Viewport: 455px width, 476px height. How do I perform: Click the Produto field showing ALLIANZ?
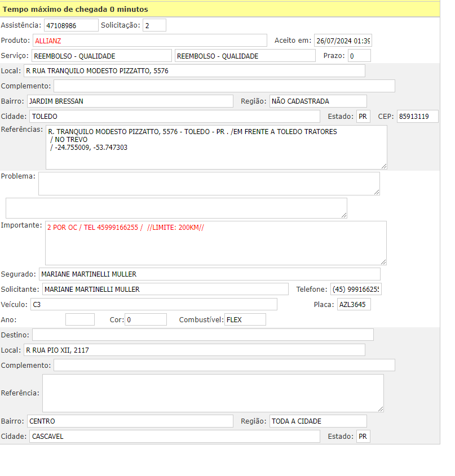pyautogui.click(x=149, y=41)
